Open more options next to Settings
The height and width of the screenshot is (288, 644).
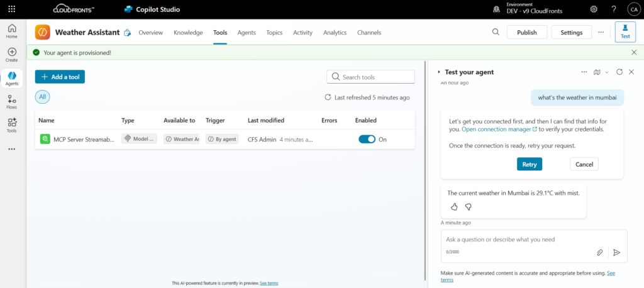click(601, 32)
